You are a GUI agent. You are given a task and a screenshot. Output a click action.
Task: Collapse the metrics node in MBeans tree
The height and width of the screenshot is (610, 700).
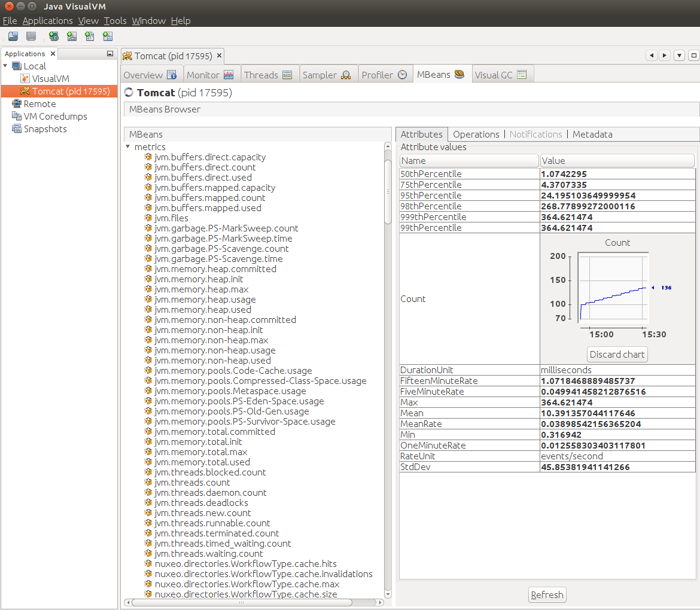point(127,147)
